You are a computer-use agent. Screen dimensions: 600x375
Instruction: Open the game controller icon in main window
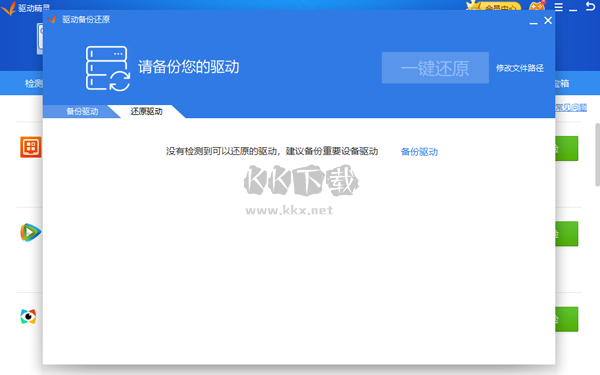(537, 6)
